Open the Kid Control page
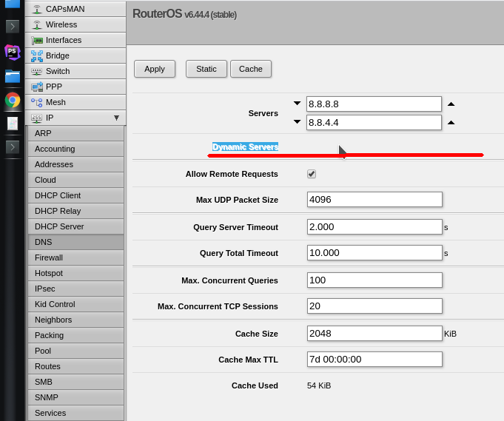This screenshot has width=504, height=421. (75, 304)
